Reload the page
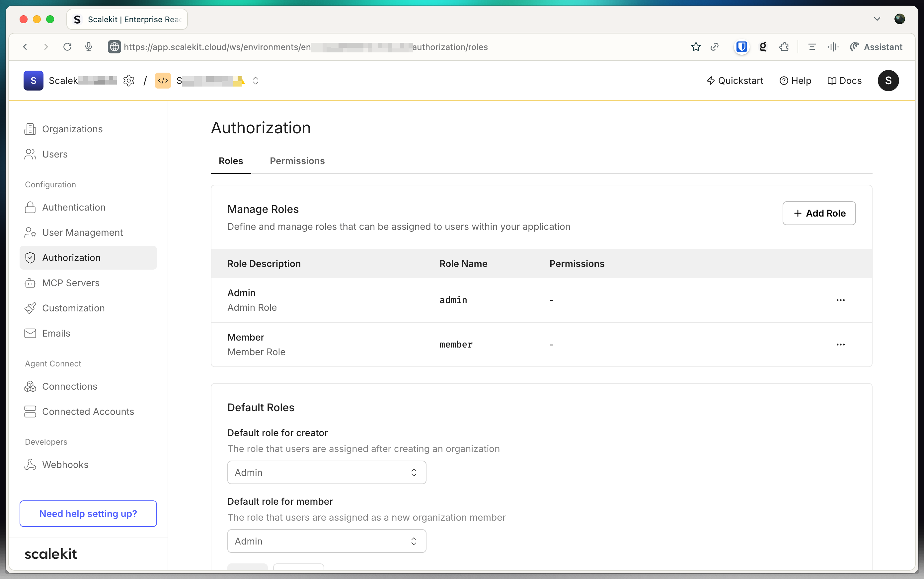The width and height of the screenshot is (924, 579). click(x=67, y=47)
